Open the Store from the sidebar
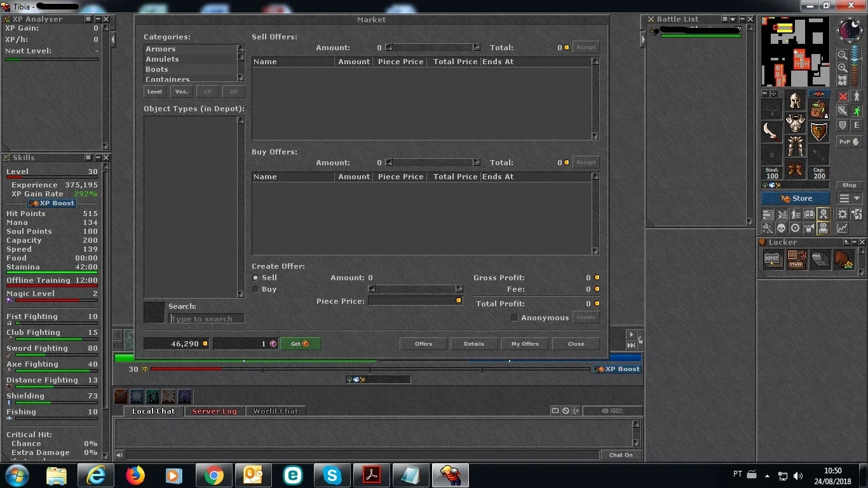 pyautogui.click(x=796, y=198)
